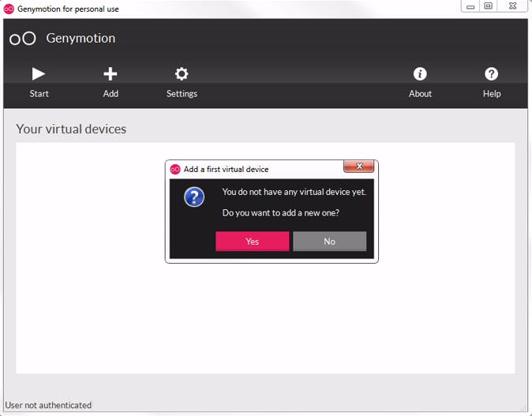Image resolution: width=532 pixels, height=416 pixels.
Task: Open Settings via the gear icon
Action: pos(182,73)
